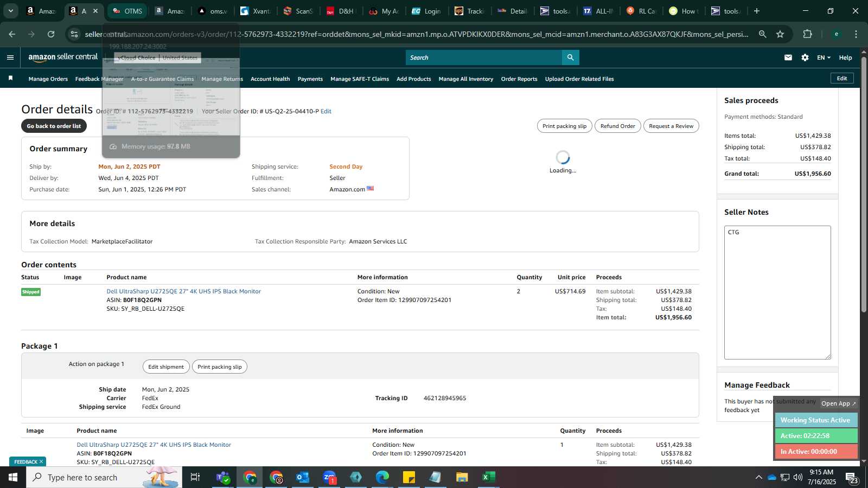Open Manage All Inventory
Viewport: 868px width, 488px height.
coord(466,79)
